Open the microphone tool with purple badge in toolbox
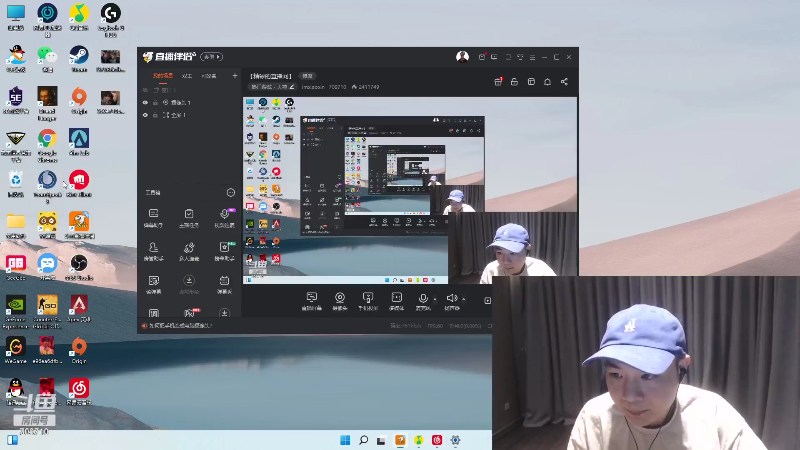The height and width of the screenshot is (450, 800). (224, 218)
